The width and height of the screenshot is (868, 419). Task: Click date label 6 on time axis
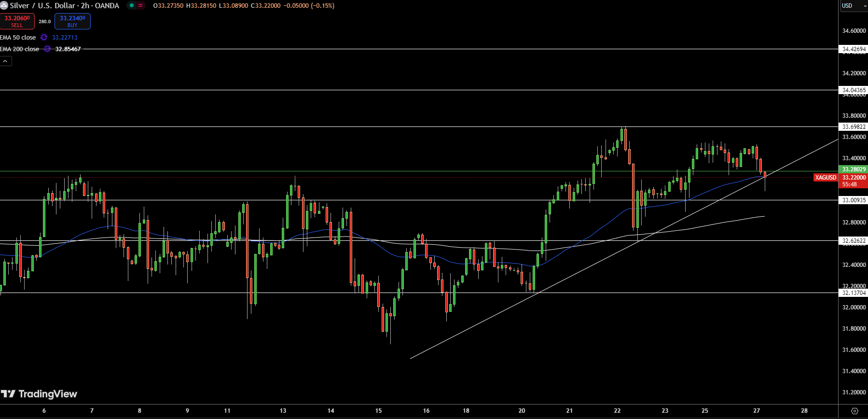[44, 411]
